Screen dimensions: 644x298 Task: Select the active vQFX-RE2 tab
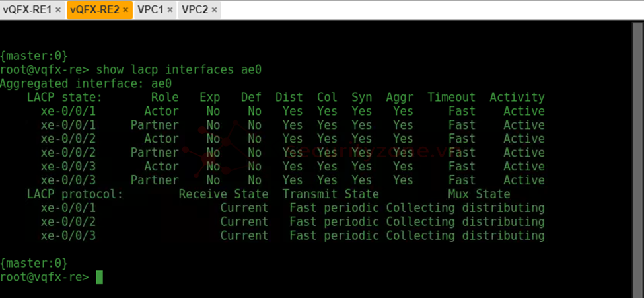(x=94, y=9)
